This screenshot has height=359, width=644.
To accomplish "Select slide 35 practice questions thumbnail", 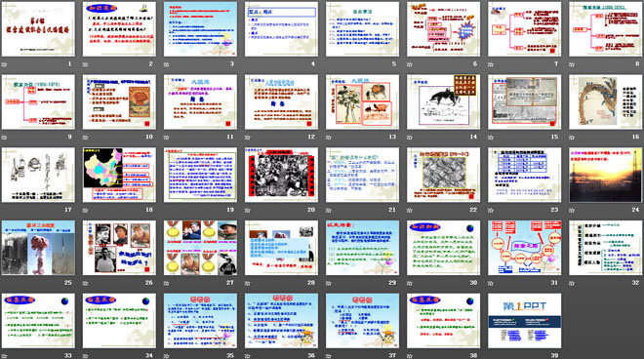I will tap(200, 321).
